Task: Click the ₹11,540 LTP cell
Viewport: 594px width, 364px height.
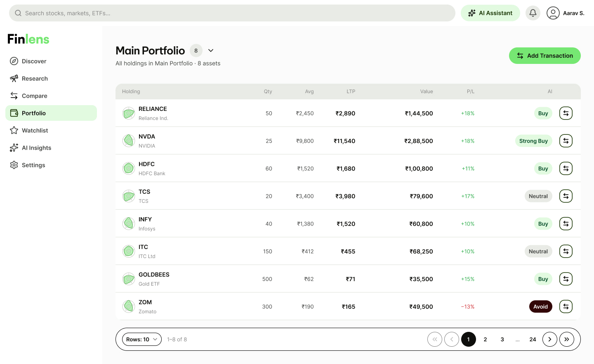Action: [x=344, y=141]
